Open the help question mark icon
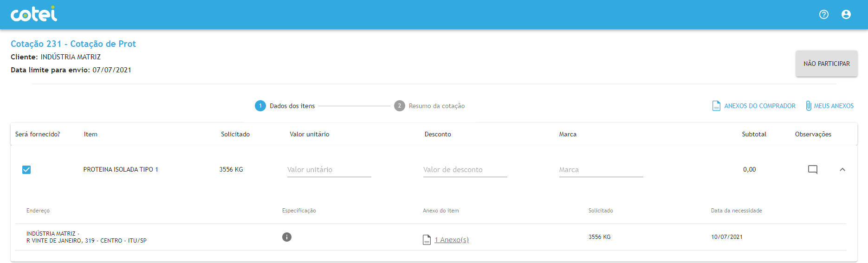The image size is (868, 263). [823, 14]
